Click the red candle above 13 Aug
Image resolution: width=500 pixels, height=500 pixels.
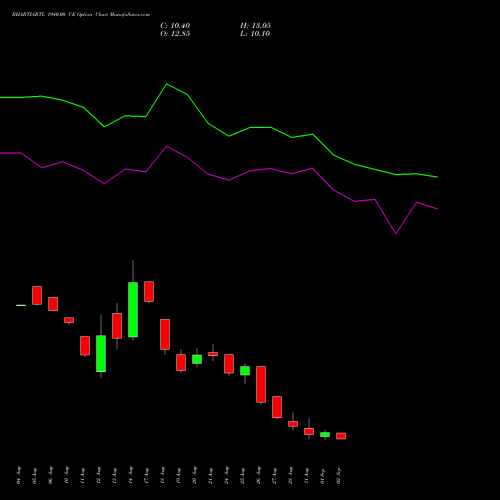coord(117,326)
